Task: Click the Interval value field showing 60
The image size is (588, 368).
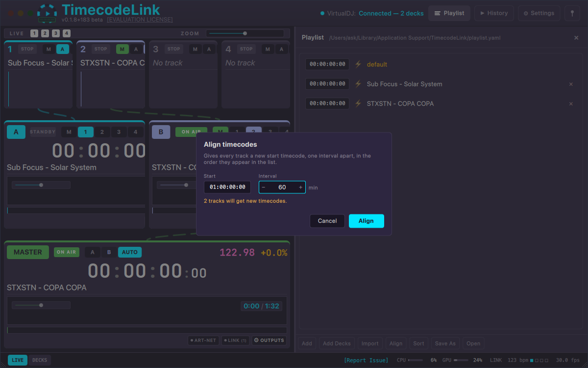Action: 282,187
